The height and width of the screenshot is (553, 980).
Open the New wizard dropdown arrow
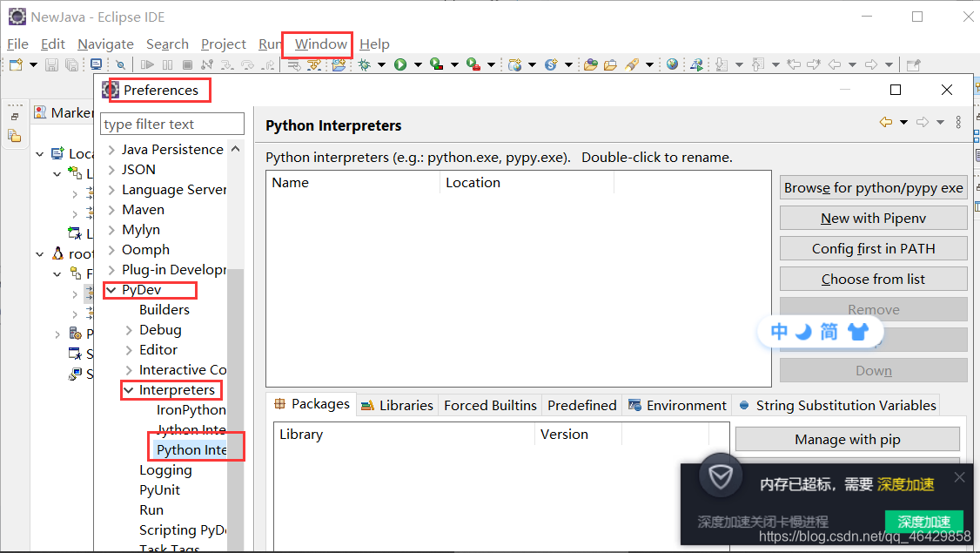(x=33, y=64)
